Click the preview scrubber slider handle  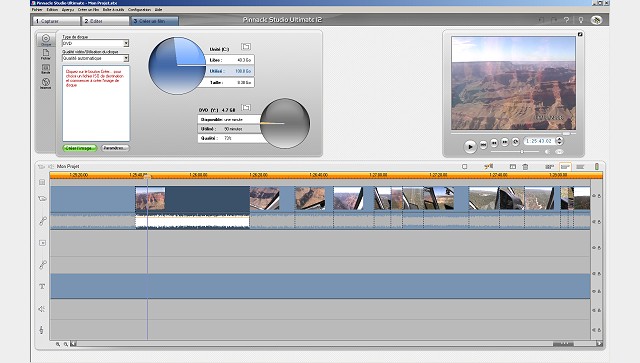point(566,134)
